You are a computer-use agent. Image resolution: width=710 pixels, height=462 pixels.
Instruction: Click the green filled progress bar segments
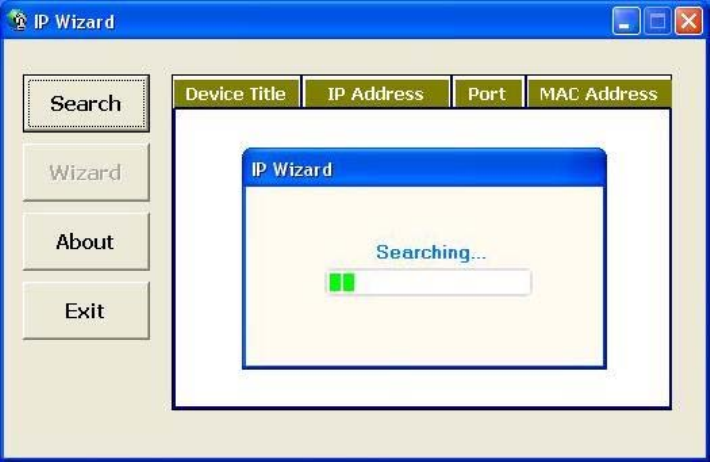(x=342, y=282)
